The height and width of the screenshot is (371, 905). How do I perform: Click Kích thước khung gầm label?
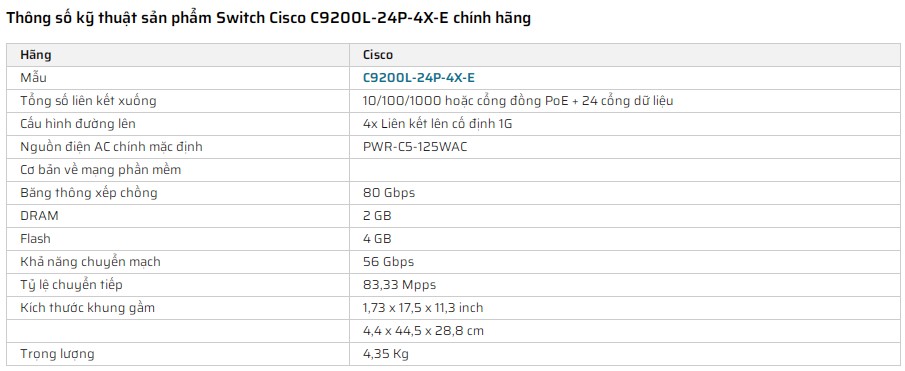point(88,308)
